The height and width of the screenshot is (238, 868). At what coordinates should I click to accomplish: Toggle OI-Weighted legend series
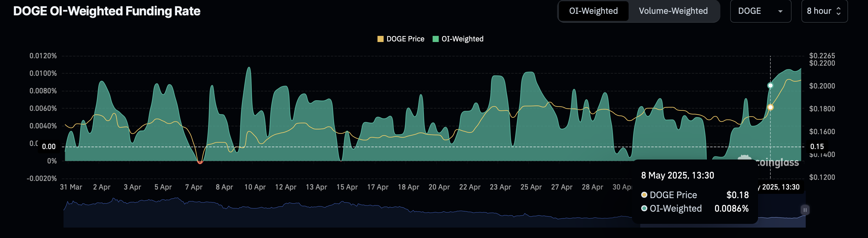pos(458,39)
